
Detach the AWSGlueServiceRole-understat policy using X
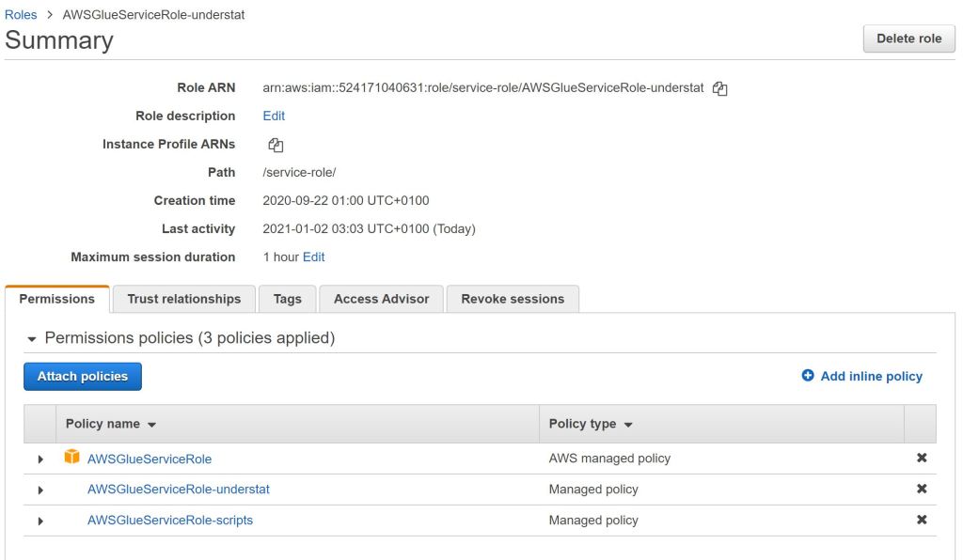pos(922,490)
